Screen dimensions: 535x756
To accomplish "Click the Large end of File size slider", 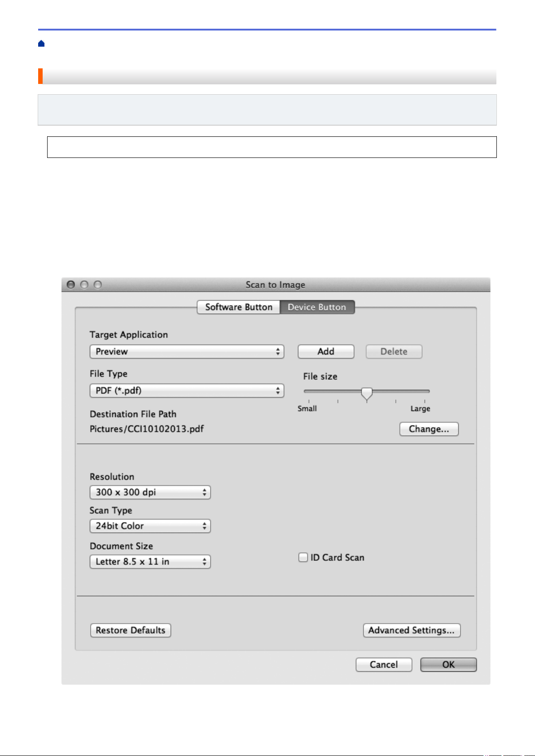I will 420,408.
